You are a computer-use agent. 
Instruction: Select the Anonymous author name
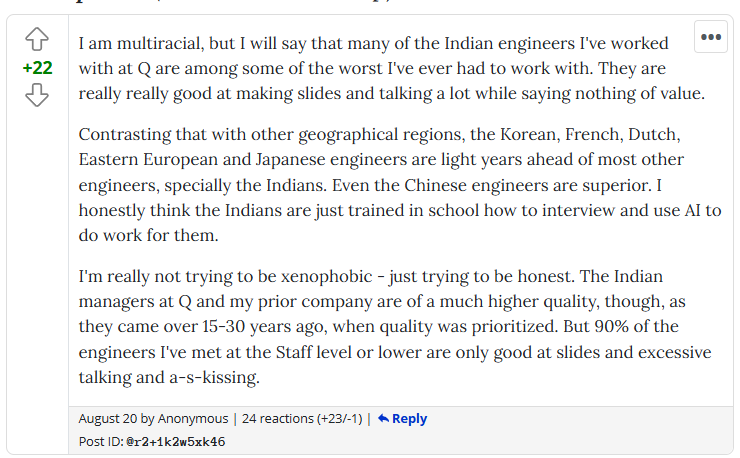(x=194, y=419)
